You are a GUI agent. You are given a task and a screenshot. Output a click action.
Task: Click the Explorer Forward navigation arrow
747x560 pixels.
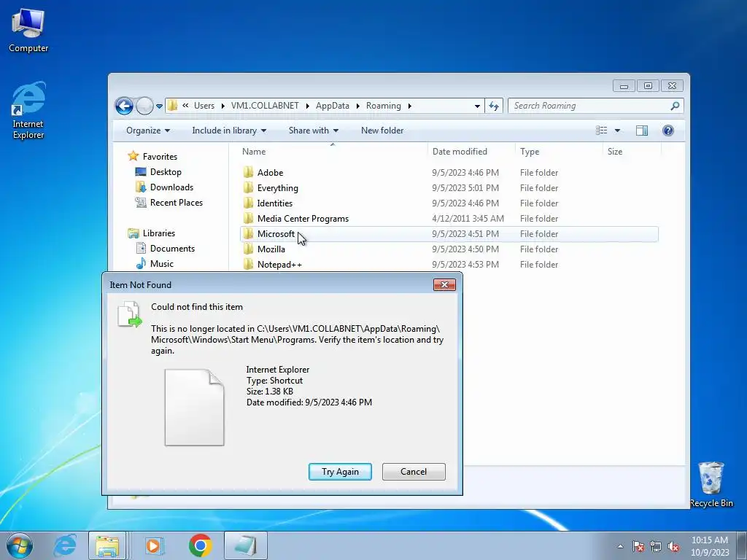144,106
